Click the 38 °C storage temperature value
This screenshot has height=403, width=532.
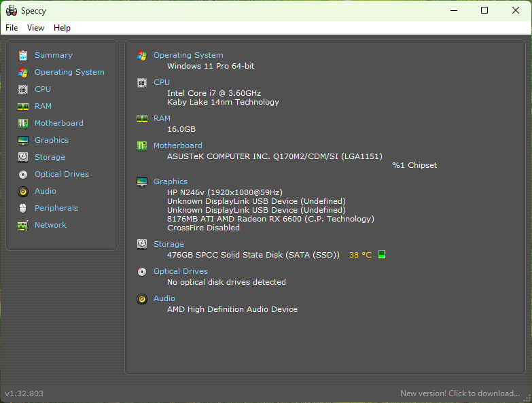(360, 255)
